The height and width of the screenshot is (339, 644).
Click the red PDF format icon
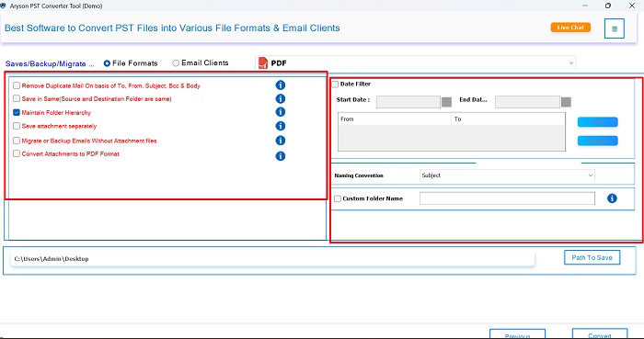263,63
